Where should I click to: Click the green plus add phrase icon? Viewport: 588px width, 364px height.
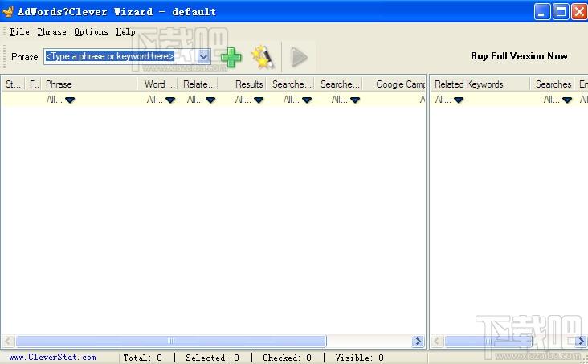[231, 57]
